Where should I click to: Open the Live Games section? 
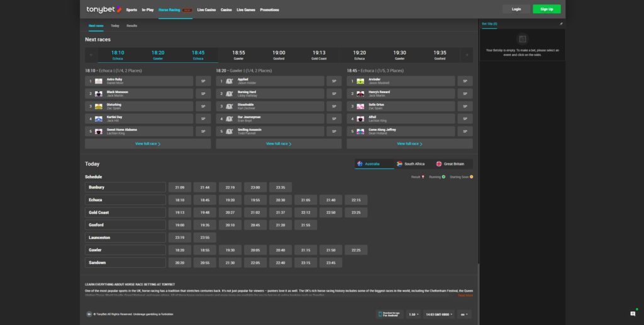246,10
